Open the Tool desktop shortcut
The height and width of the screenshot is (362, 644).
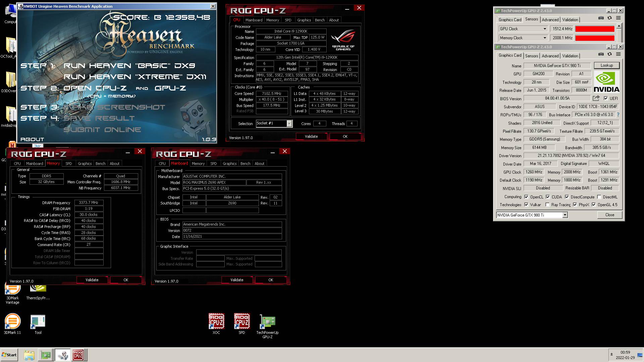coord(38,324)
